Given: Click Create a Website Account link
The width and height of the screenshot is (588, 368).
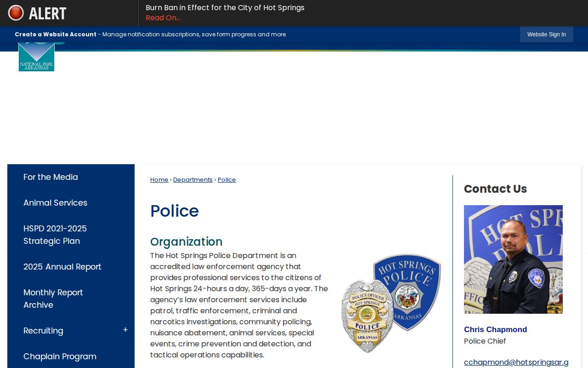Looking at the screenshot, I should (x=56, y=34).
